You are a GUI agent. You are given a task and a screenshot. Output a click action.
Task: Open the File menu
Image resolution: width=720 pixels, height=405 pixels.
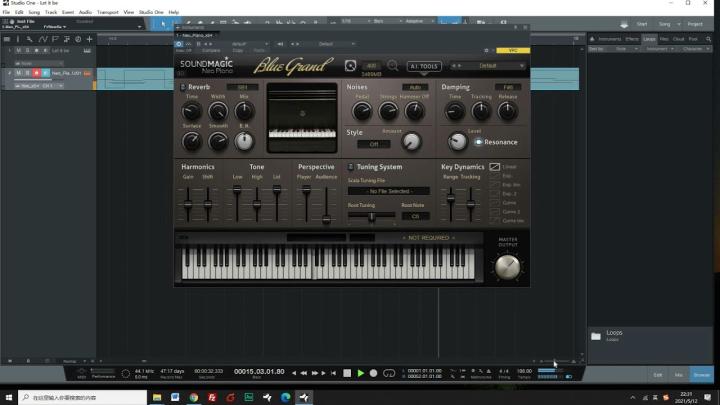point(6,12)
